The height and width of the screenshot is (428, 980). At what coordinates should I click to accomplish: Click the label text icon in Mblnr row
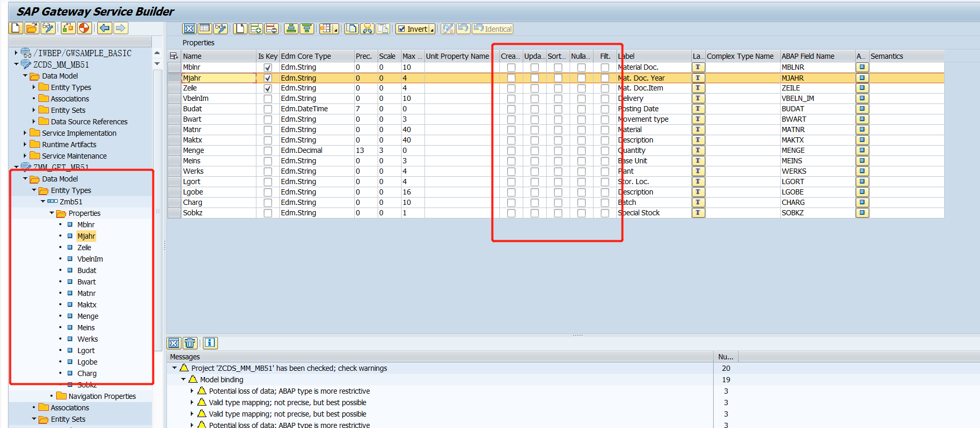tap(698, 67)
